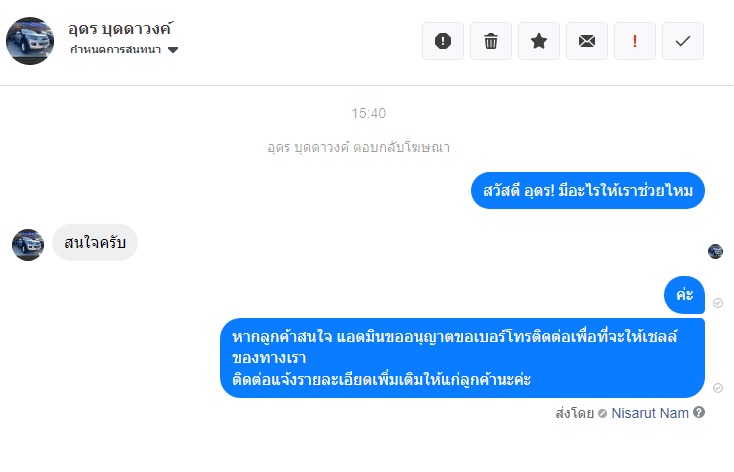Star this conversation
Viewport: 734px width, 472px height.
point(539,41)
